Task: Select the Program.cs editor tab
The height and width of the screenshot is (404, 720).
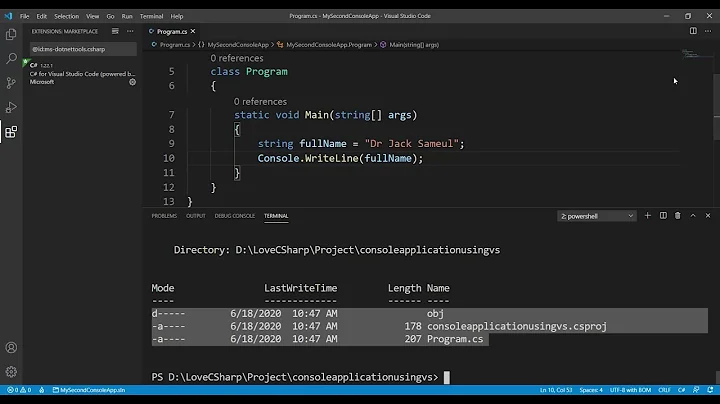Action: tap(172, 31)
